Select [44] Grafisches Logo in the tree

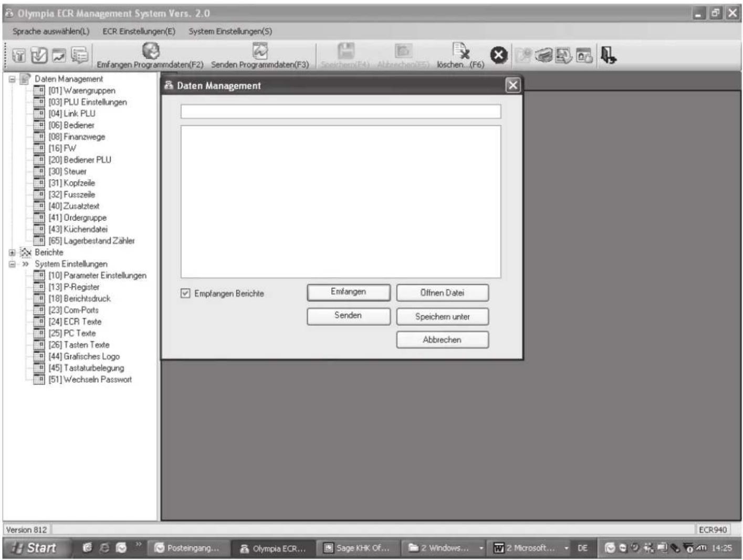click(85, 356)
